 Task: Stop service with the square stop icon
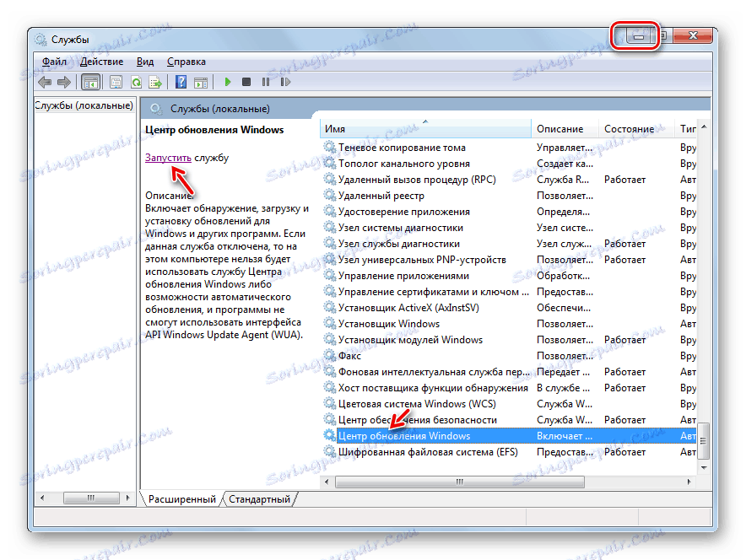(246, 83)
